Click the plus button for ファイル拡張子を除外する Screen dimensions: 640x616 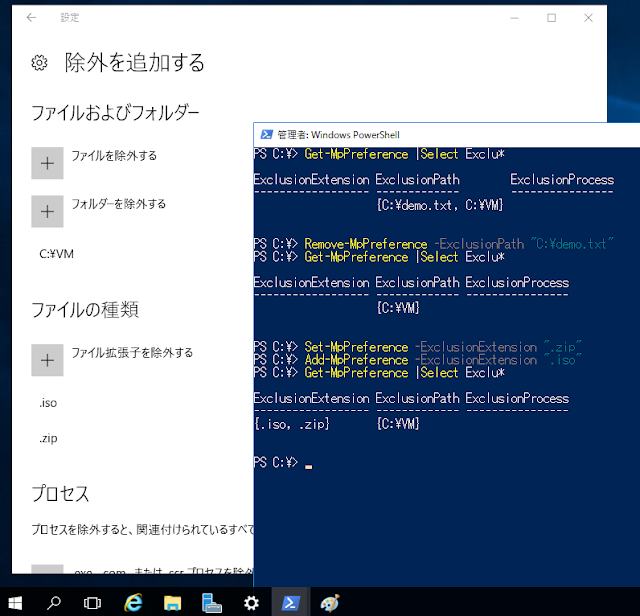(47, 360)
